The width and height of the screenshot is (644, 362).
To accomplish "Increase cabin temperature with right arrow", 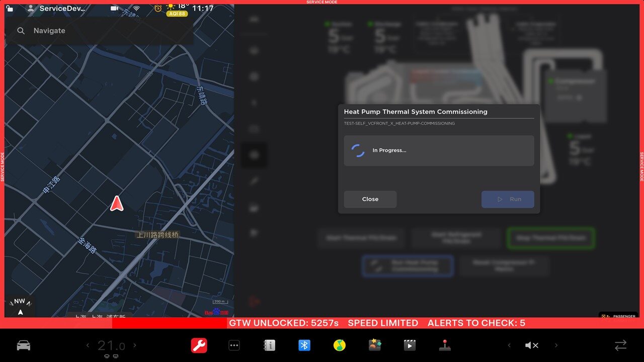I will (x=134, y=345).
